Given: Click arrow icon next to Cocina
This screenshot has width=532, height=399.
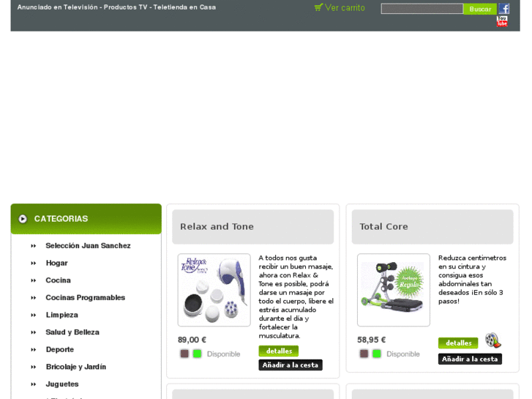Looking at the screenshot, I should click(33, 280).
